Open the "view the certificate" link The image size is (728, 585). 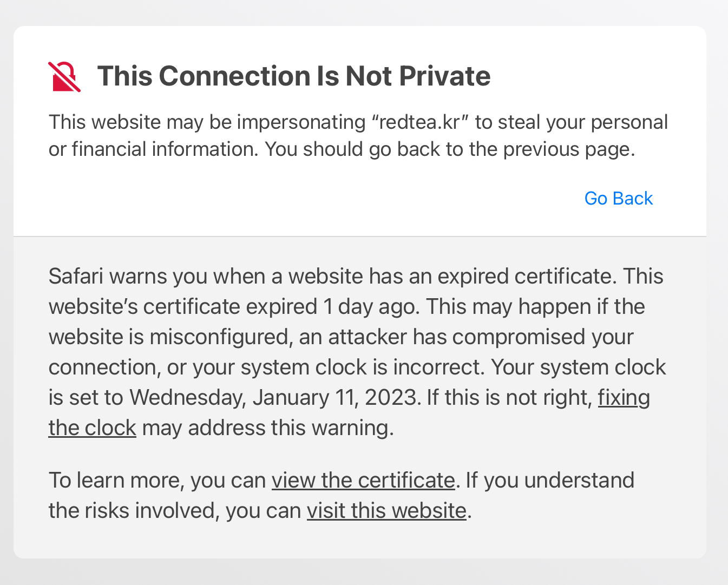point(363,481)
